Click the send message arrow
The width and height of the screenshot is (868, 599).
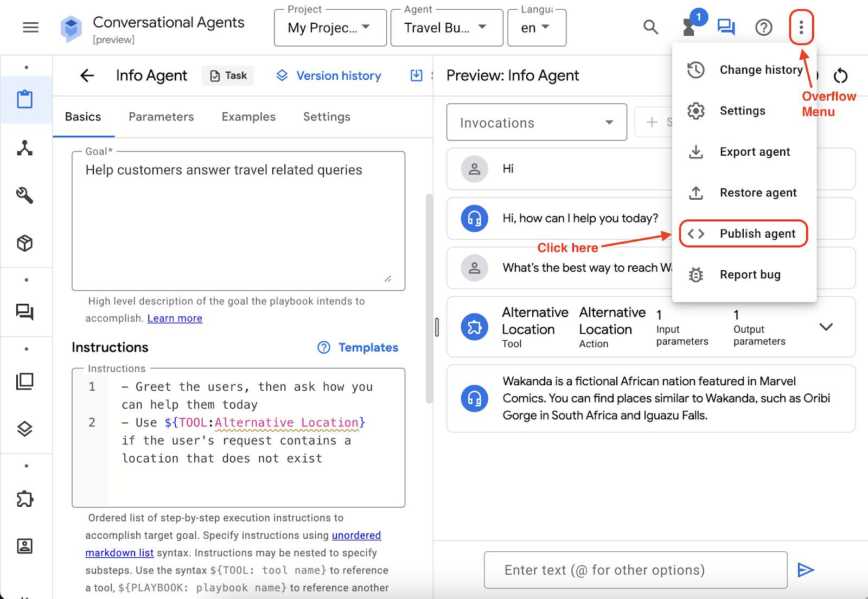pyautogui.click(x=806, y=570)
